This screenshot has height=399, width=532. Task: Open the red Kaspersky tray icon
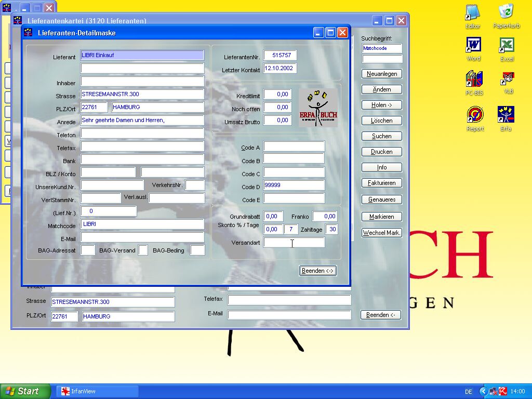pyautogui.click(x=502, y=391)
